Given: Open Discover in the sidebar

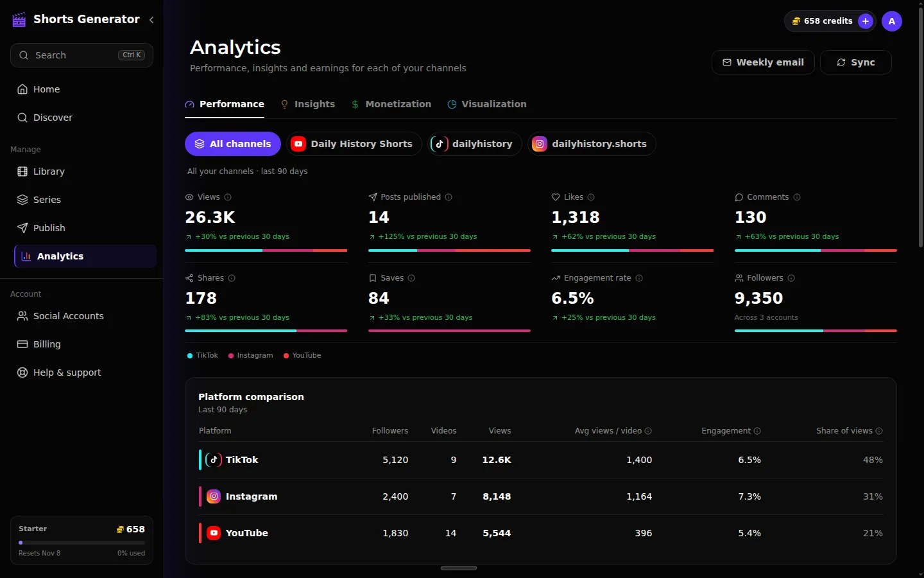Looking at the screenshot, I should [x=81, y=118].
